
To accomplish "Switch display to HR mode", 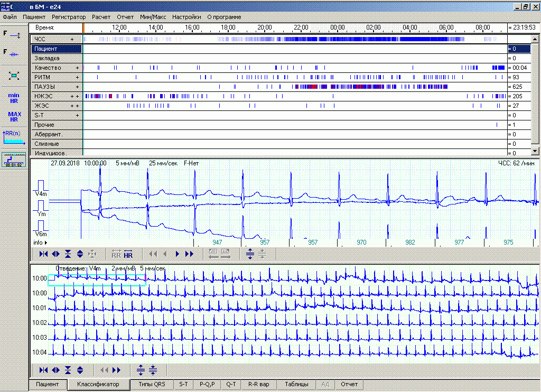I will pyautogui.click(x=128, y=254).
